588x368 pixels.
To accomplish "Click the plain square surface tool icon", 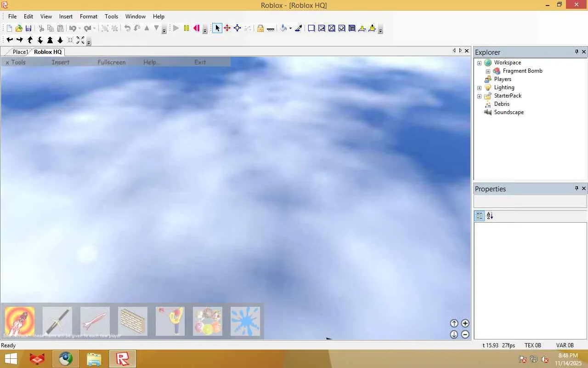I will tap(311, 29).
